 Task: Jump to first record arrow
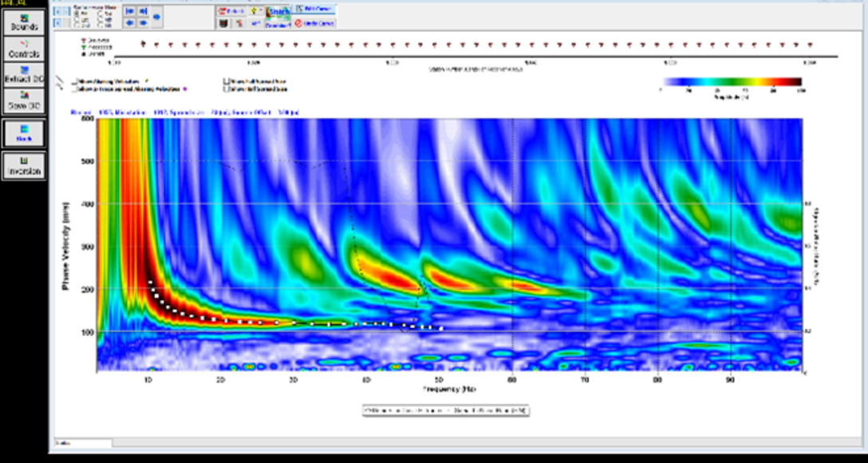tap(129, 12)
